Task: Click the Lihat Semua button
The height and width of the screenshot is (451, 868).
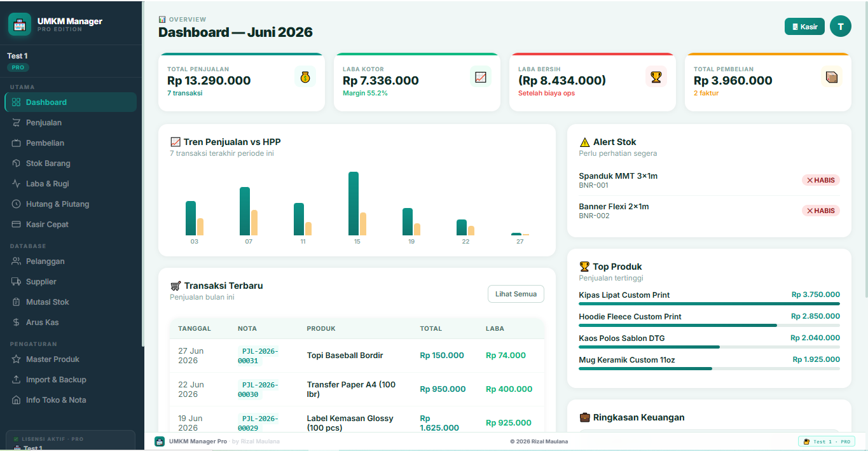Action: 516,294
